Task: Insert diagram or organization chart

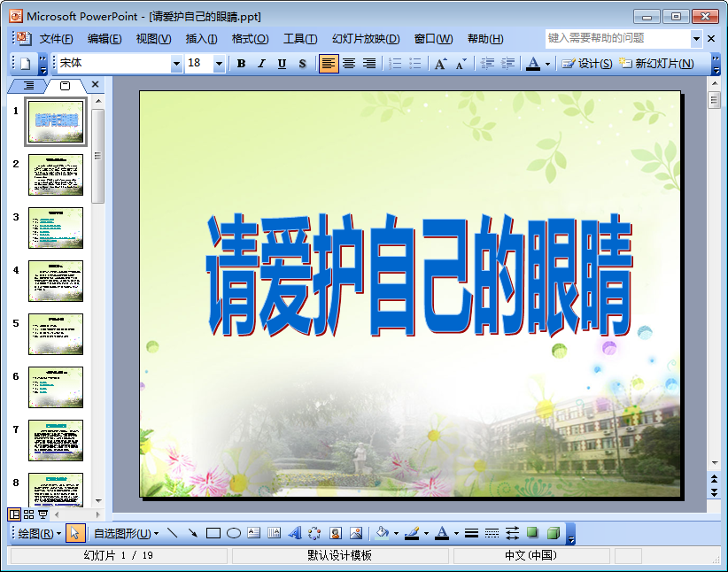Action: click(314, 533)
